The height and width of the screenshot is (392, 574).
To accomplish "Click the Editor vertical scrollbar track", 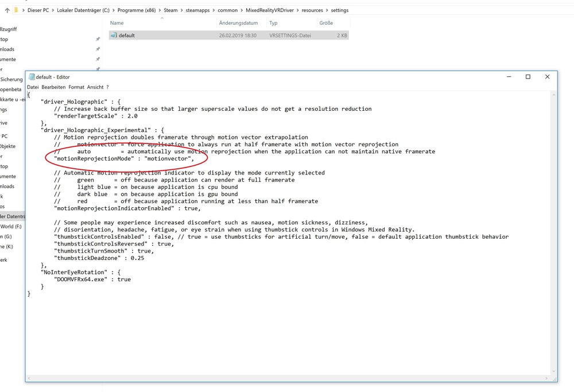I will pos(553,233).
